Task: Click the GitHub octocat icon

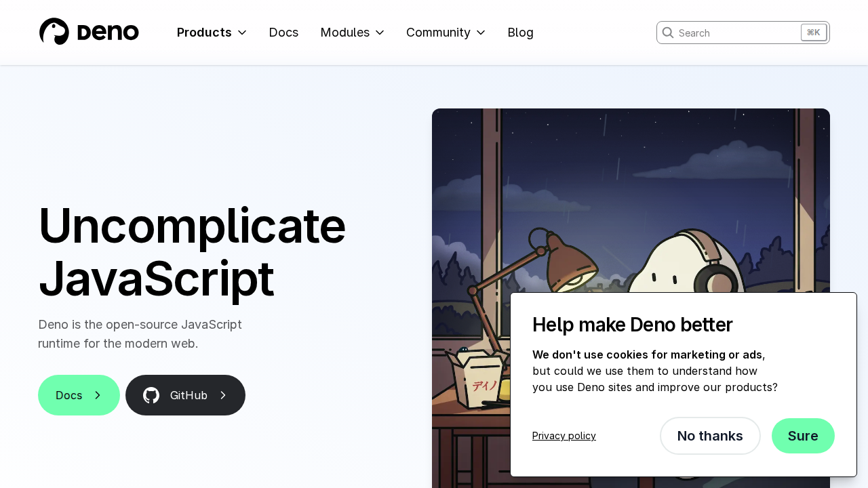Action: coord(151,395)
